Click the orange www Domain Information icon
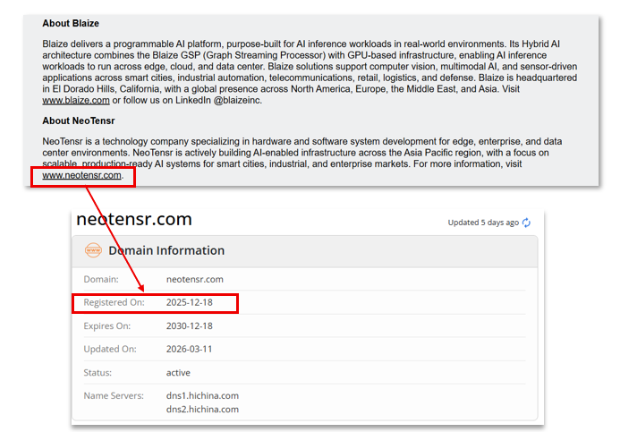 (x=93, y=250)
